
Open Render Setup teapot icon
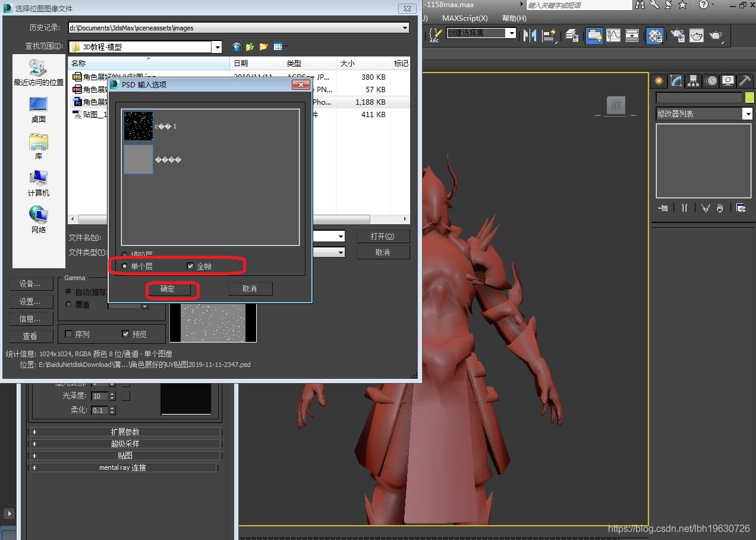coord(677,36)
